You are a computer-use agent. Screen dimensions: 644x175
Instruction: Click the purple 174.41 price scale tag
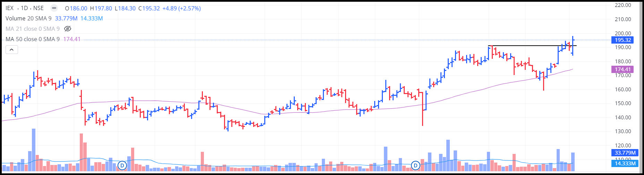622,70
